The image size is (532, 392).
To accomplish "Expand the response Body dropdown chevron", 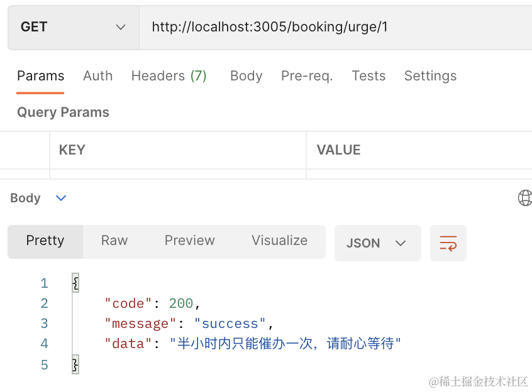I will tap(61, 198).
